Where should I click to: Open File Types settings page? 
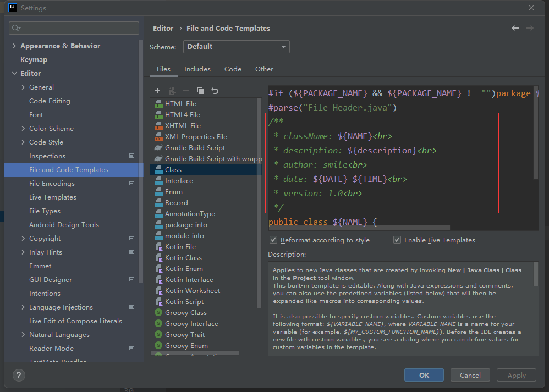[45, 211]
